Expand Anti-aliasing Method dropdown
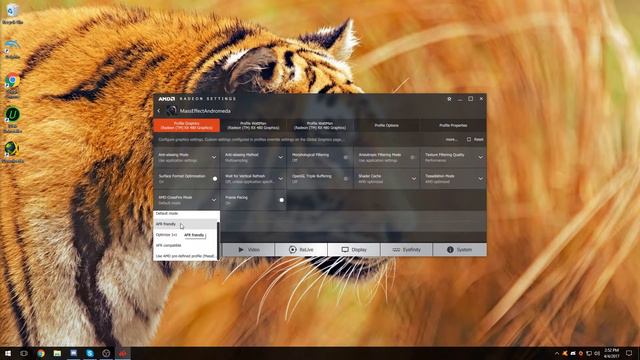 280,158
